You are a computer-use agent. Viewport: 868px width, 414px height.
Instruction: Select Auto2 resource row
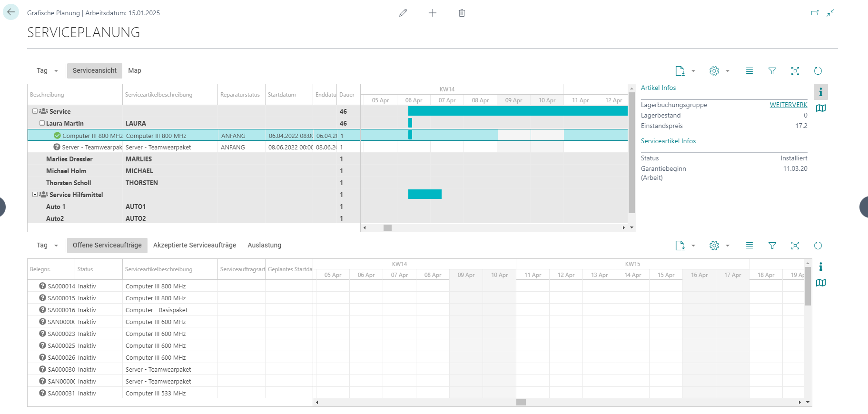click(x=194, y=218)
